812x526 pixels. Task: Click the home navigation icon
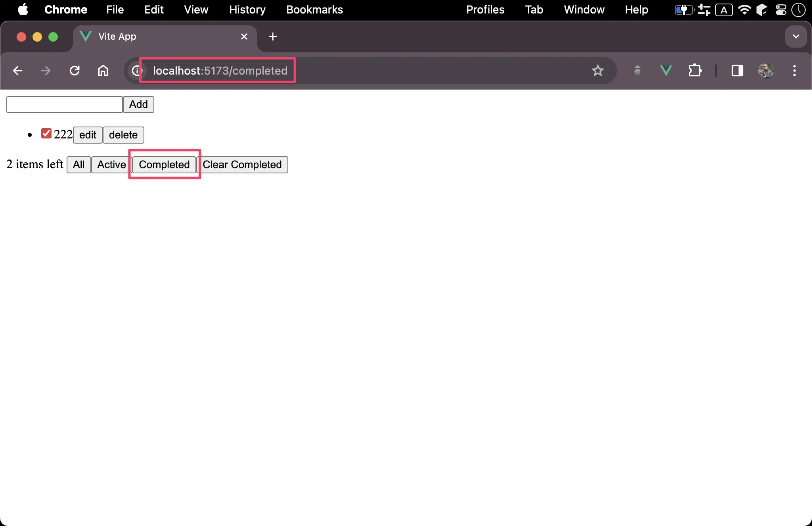104,71
